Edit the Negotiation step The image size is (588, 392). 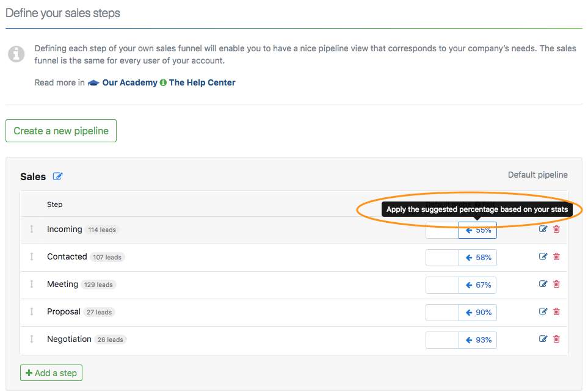543,339
